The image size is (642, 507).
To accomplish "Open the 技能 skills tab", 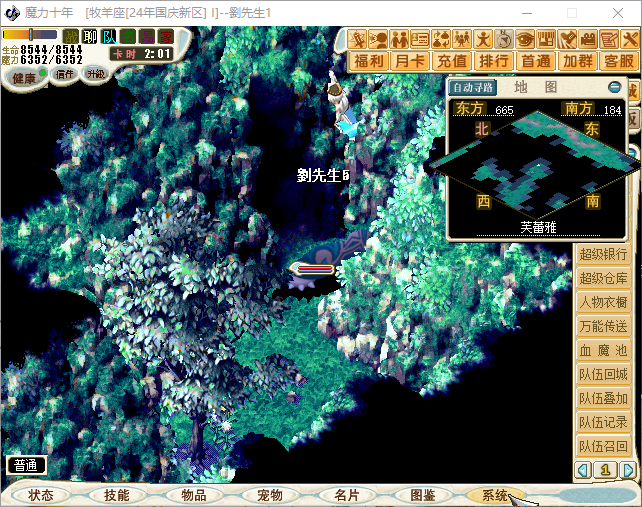I will (x=117, y=495).
